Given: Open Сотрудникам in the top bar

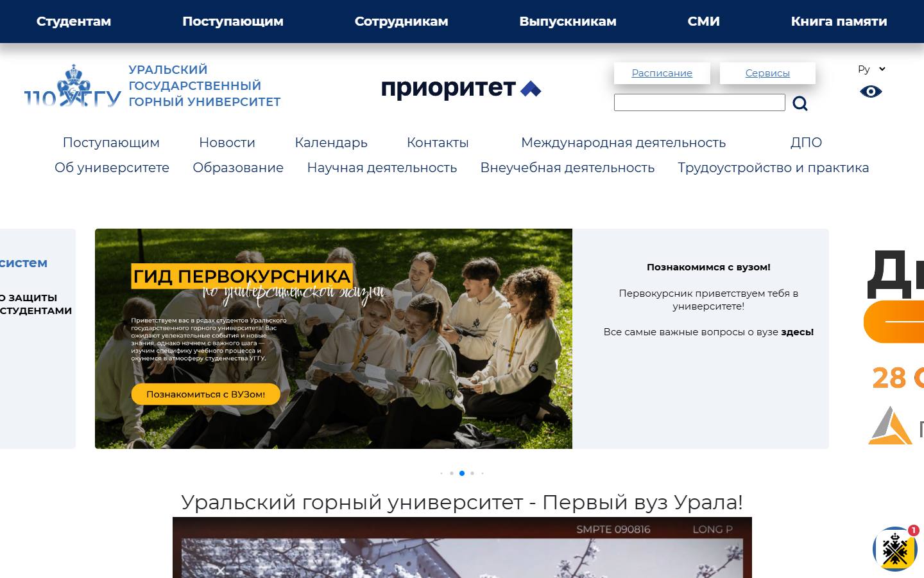Looking at the screenshot, I should pos(402,21).
